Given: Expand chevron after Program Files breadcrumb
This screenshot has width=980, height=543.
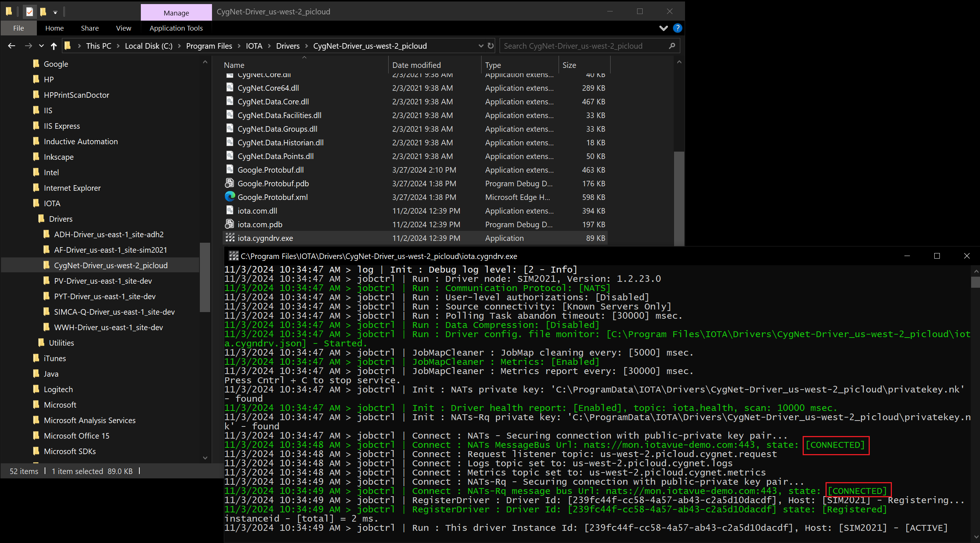Looking at the screenshot, I should 239,46.
